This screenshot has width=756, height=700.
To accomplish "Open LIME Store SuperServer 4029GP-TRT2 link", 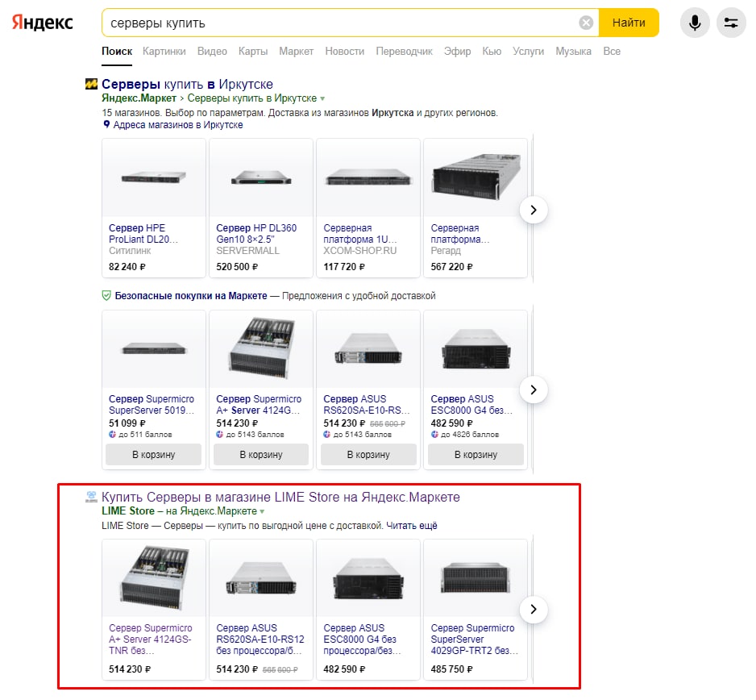I will [475, 640].
